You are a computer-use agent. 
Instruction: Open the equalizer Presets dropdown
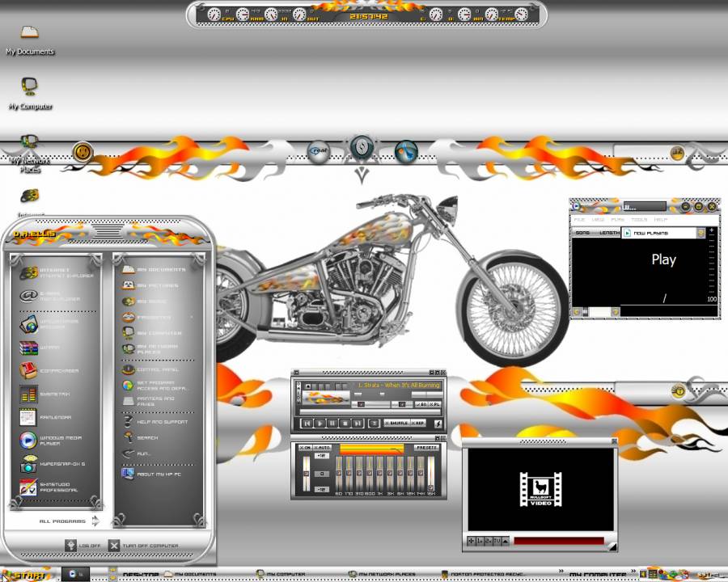(x=425, y=448)
